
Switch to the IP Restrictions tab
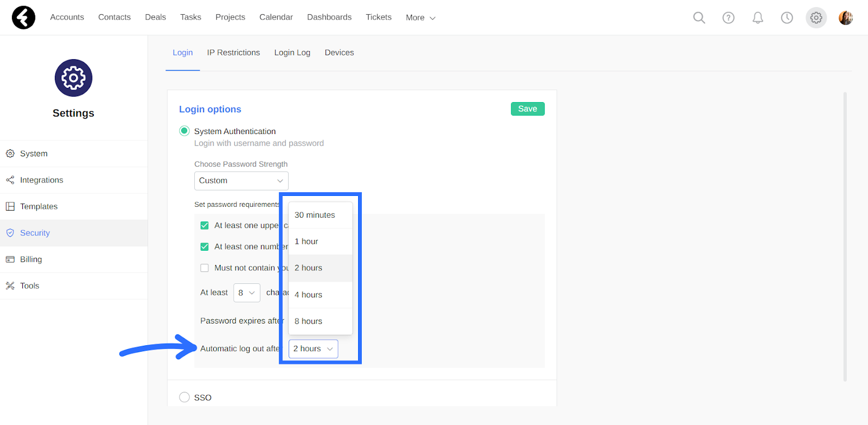[x=233, y=53]
